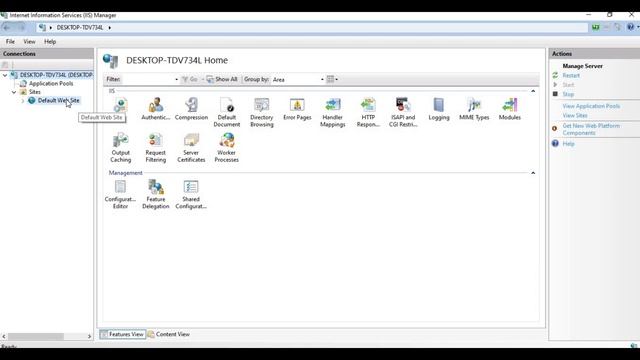Viewport: 640px width, 360px height.
Task: Expand the Default Web Site node
Action: (23, 101)
